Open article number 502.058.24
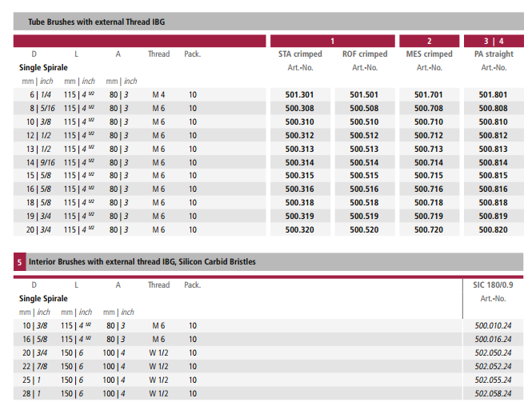Viewport: 532px width, 406px height. click(493, 393)
